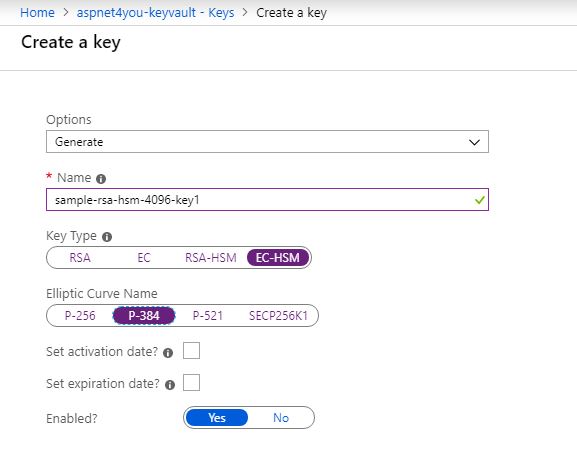Check the Set expiration date checkbox
The width and height of the screenshot is (577, 464).
click(191, 382)
